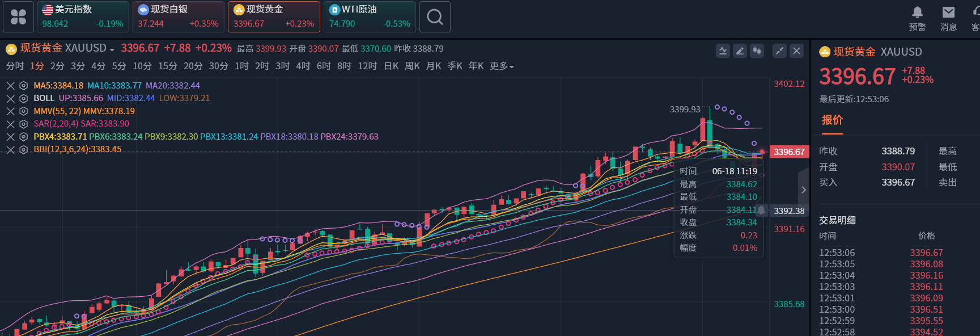Switch to 4时 timeframe

(303, 66)
